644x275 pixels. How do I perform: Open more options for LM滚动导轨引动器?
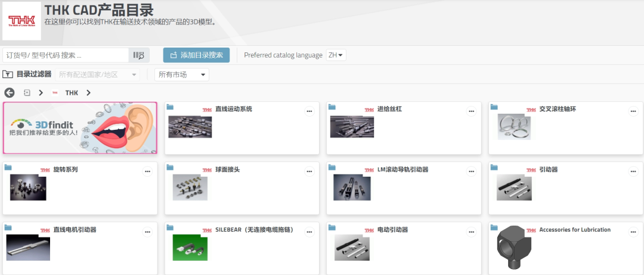[471, 171]
